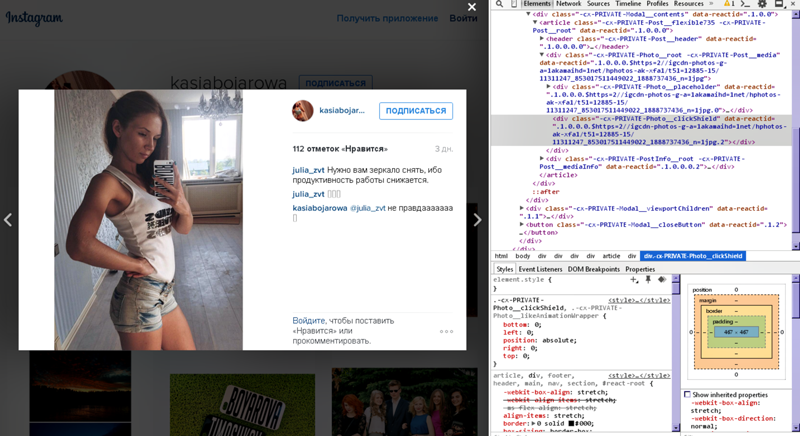Collapse the Photo__root div node

(542, 55)
